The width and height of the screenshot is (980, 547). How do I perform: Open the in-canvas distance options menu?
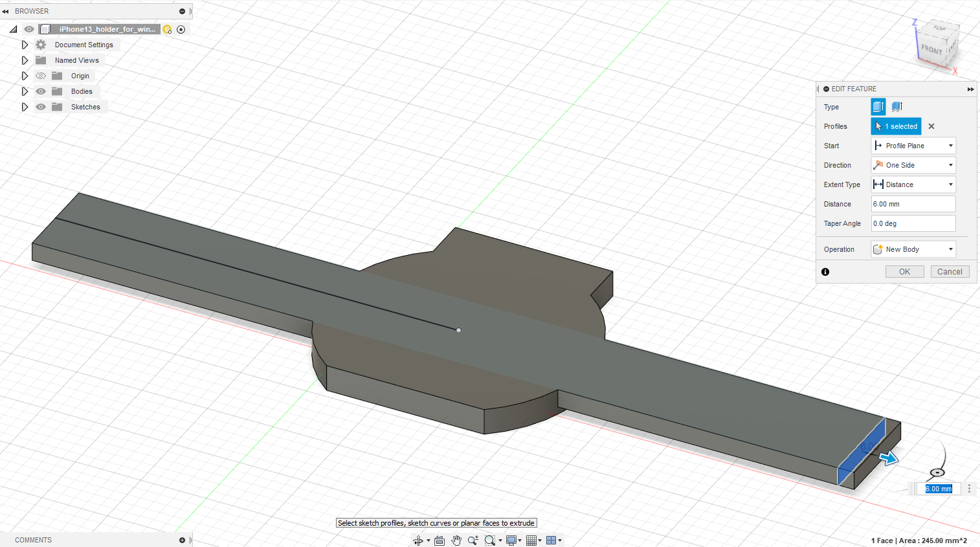point(969,489)
